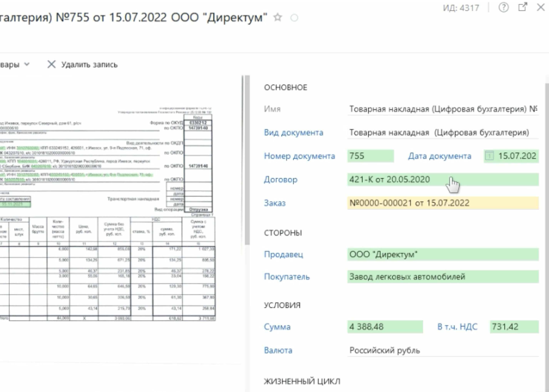Follow the Договор link
Screen dimensions: 549x392
(x=281, y=180)
